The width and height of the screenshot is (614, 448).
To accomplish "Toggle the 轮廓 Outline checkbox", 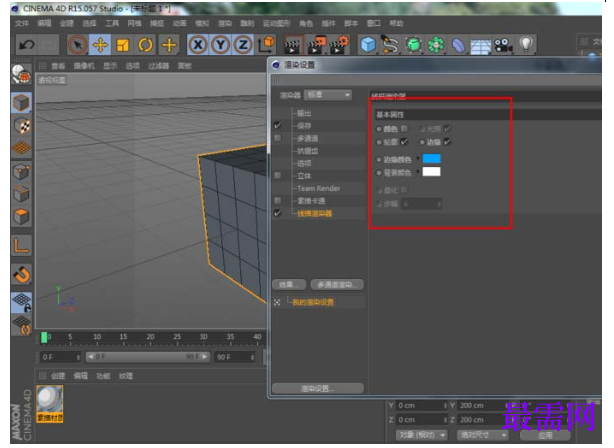I will (x=404, y=142).
